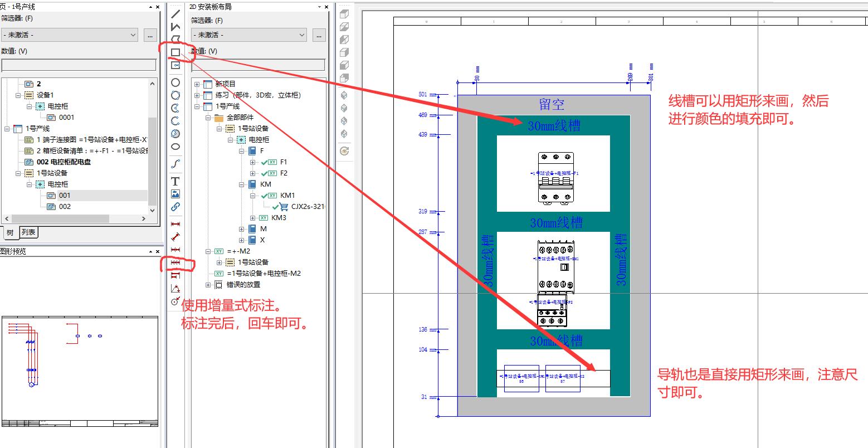The height and width of the screenshot is (448, 868).
Task: Expand the 新项目 tree node
Action: click(196, 84)
